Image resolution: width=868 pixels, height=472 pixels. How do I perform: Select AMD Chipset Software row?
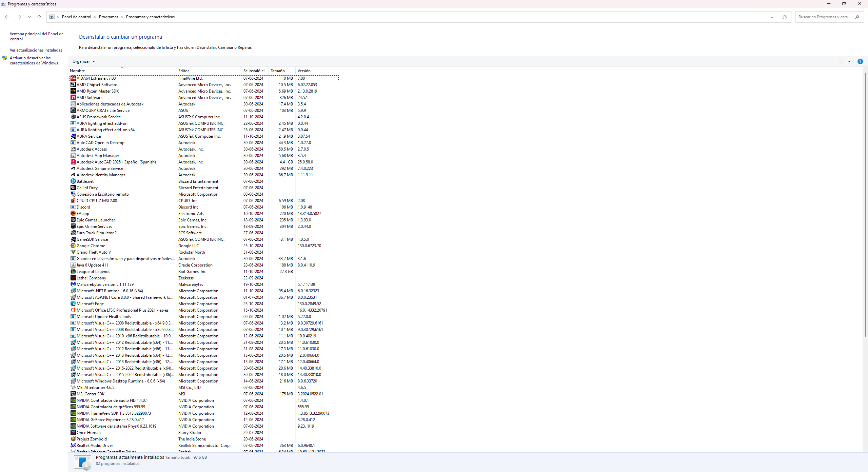[203, 85]
